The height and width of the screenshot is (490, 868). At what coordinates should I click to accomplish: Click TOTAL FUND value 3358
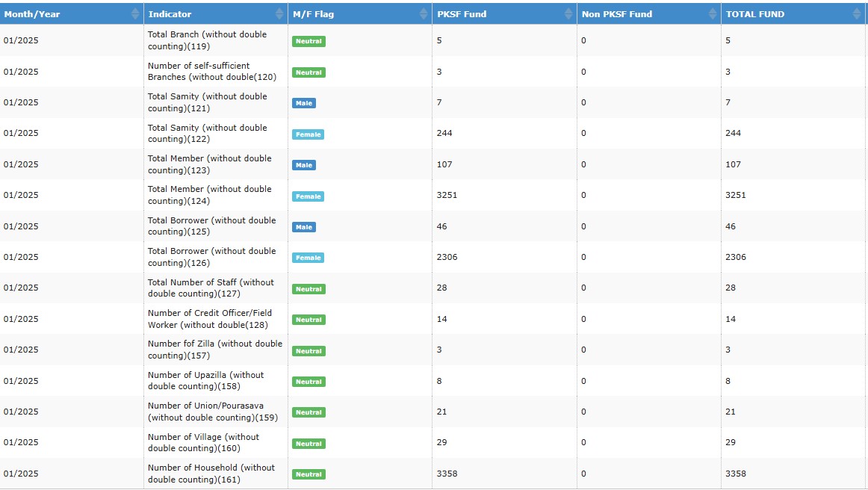(x=735, y=474)
